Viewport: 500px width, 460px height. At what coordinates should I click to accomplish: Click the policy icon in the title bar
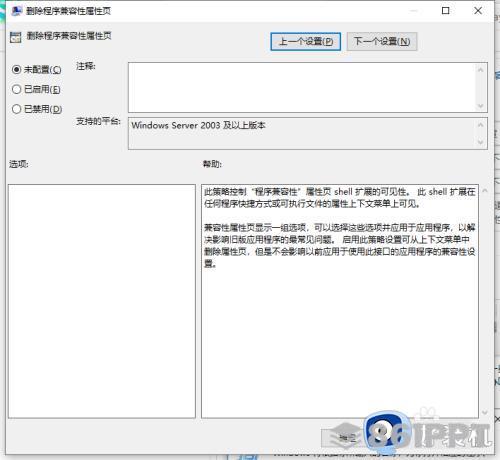[16, 11]
